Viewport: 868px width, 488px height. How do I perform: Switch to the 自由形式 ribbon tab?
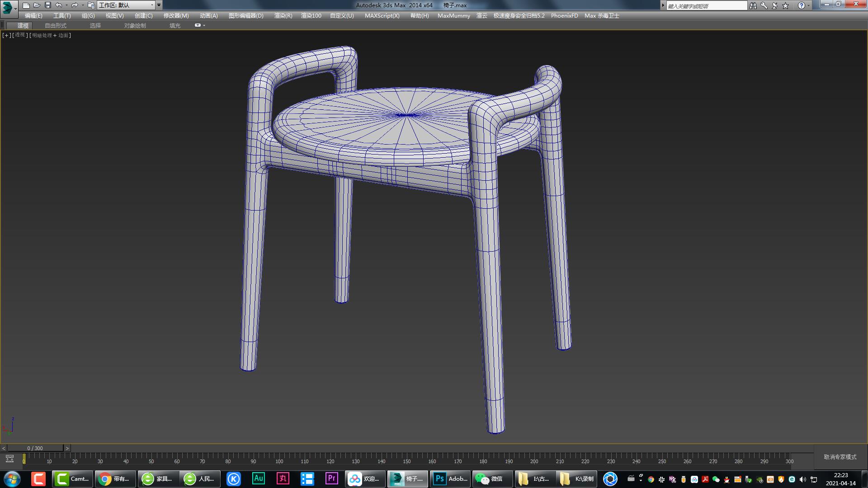[x=55, y=25]
